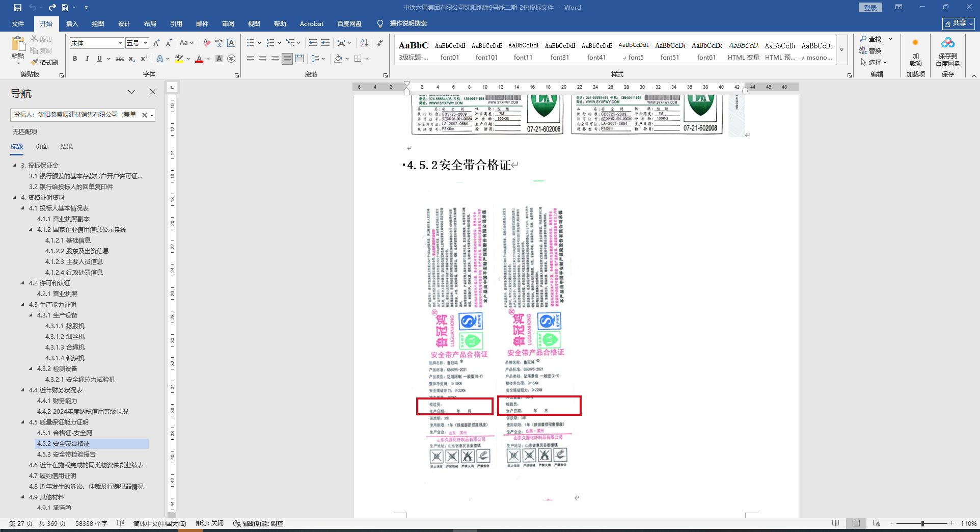Apply the font01 style
980x532 pixels.
tap(450, 50)
